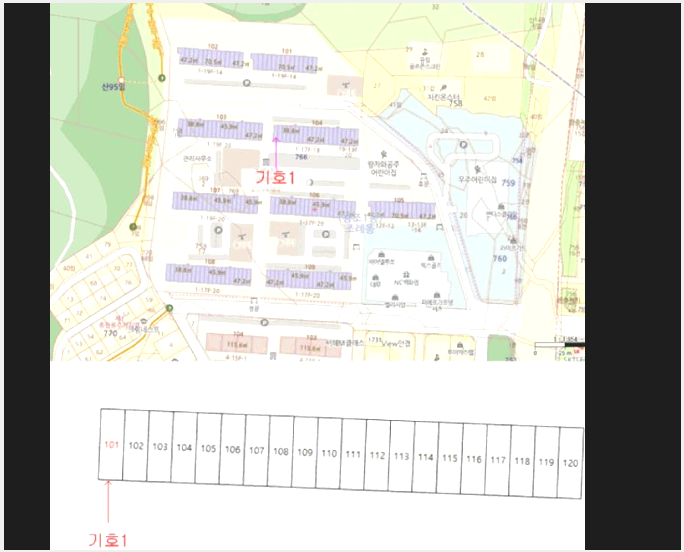This screenshot has height=552, width=684.
Task: Click the parking icon below building 102
Action: [x=246, y=82]
